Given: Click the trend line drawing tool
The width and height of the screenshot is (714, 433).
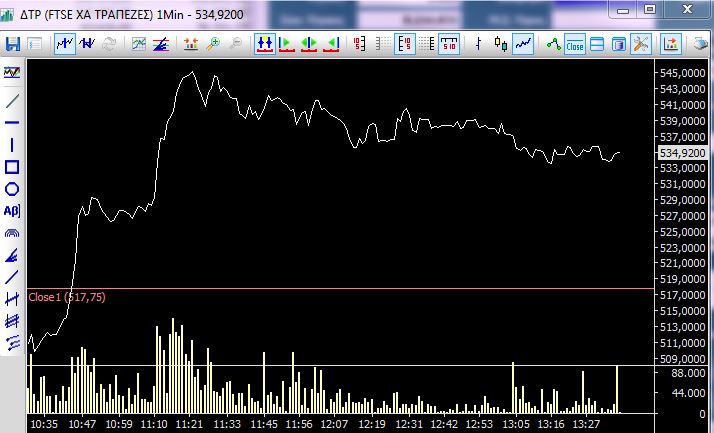Looking at the screenshot, I should click(12, 101).
